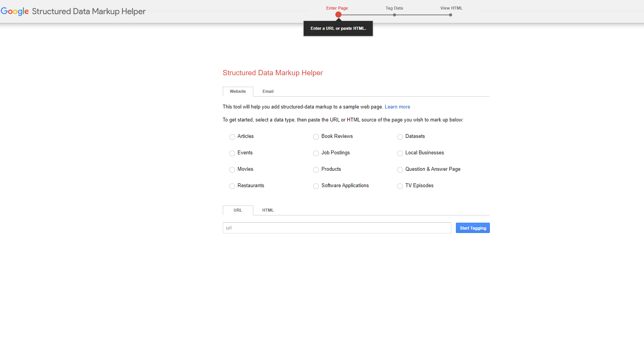
Task: Select the Articles radio button
Action: [232, 137]
